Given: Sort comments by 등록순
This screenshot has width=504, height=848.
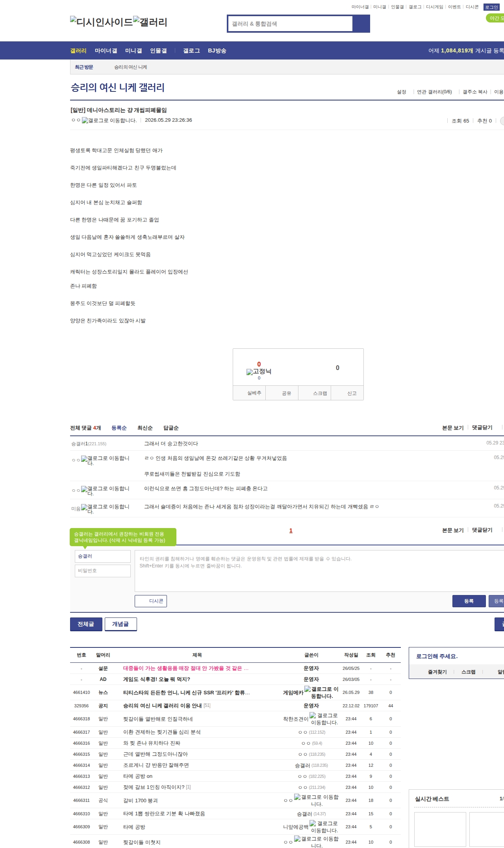Looking at the screenshot, I should [119, 428].
